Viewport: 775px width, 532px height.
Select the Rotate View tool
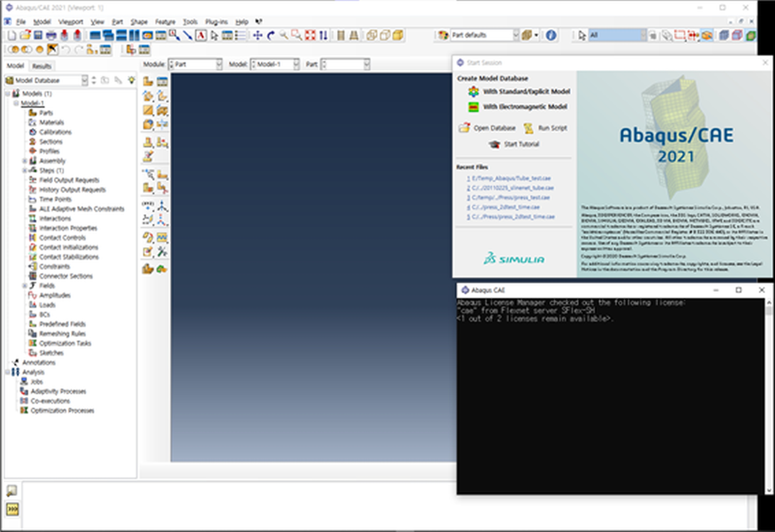click(x=271, y=35)
